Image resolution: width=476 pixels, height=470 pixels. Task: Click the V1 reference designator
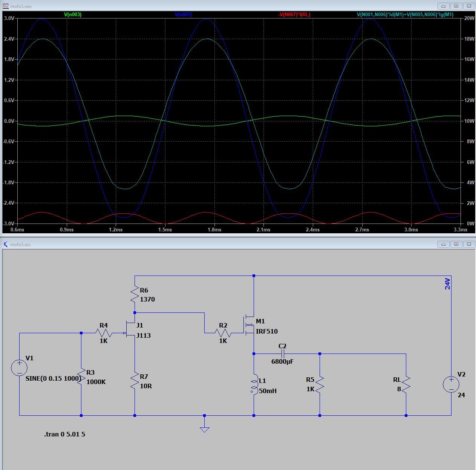29,358
